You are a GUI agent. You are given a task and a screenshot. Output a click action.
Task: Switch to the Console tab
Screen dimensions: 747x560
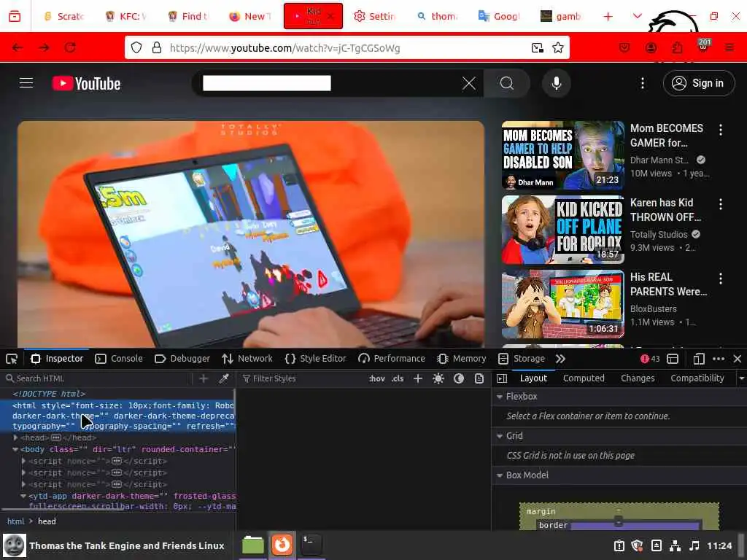[x=119, y=359]
